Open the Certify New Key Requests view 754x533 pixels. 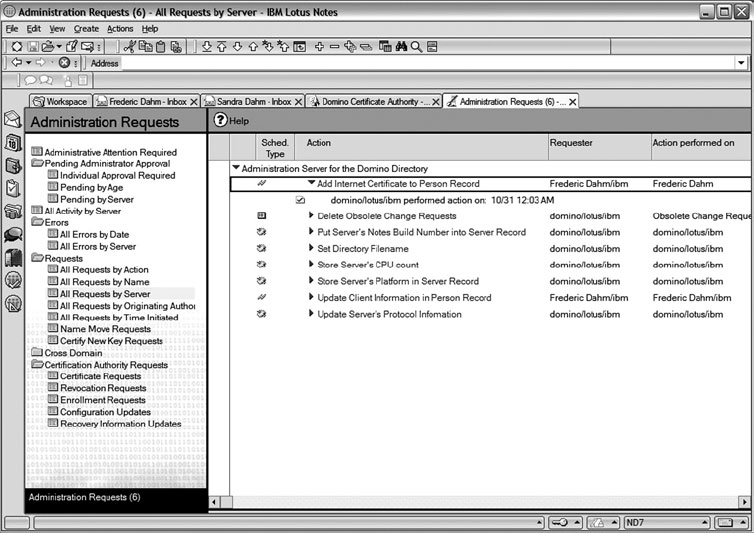[111, 341]
